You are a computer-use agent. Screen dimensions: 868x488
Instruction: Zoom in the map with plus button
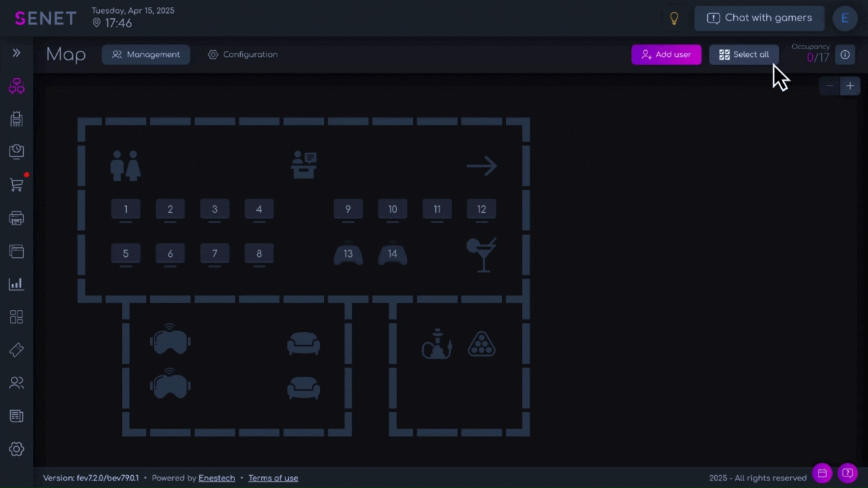pyautogui.click(x=850, y=86)
